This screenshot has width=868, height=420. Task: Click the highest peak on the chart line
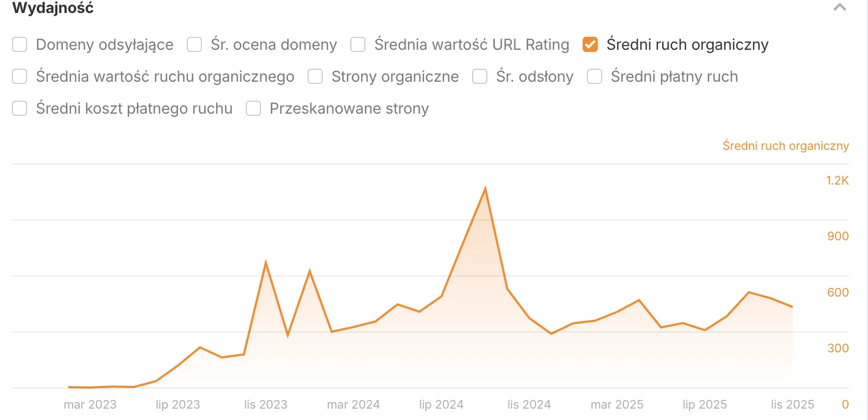coord(485,188)
